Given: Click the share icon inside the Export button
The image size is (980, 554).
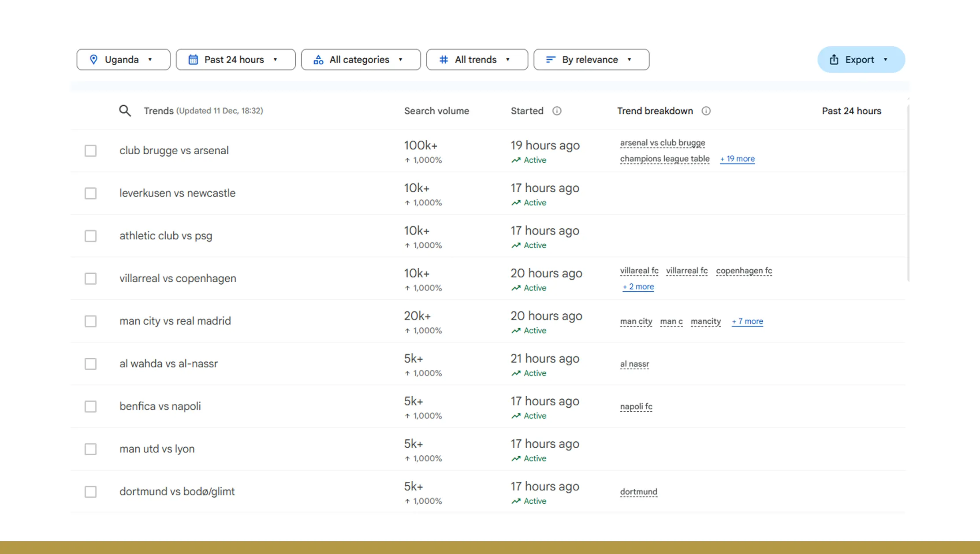Looking at the screenshot, I should coord(834,59).
